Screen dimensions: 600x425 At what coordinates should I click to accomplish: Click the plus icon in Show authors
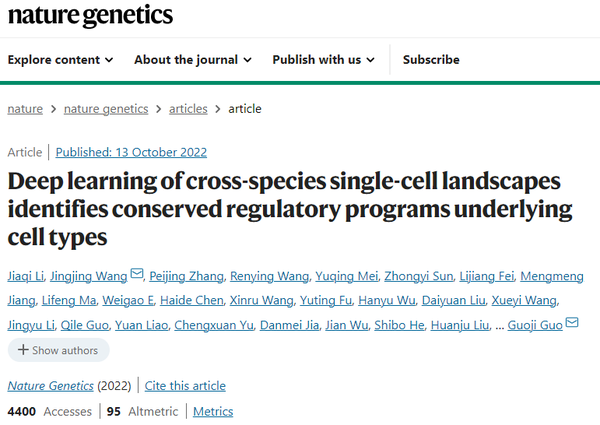(x=22, y=350)
